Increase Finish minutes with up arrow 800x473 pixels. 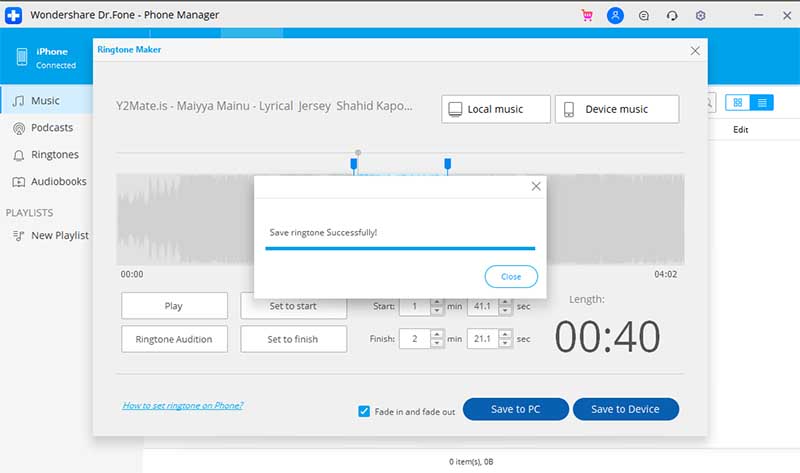pyautogui.click(x=437, y=335)
